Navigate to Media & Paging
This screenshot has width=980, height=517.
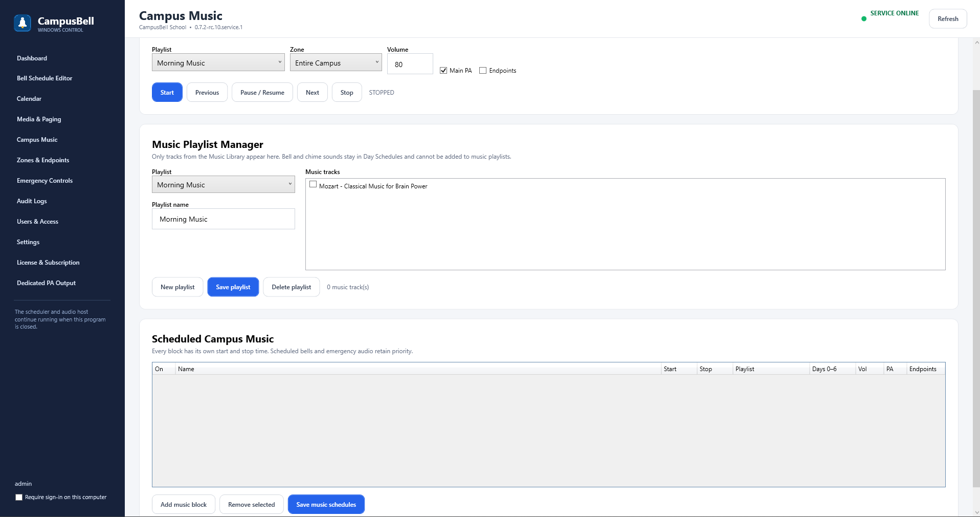pyautogui.click(x=39, y=119)
